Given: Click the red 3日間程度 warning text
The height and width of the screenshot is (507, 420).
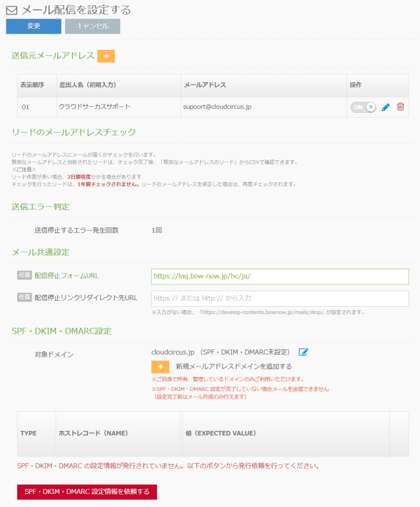Looking at the screenshot, I should (x=79, y=177).
